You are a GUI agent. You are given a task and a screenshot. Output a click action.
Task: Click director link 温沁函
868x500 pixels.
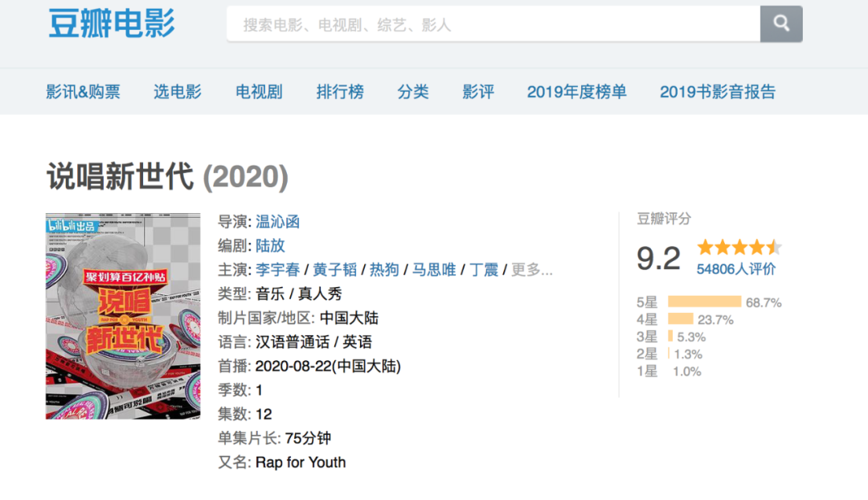277,222
